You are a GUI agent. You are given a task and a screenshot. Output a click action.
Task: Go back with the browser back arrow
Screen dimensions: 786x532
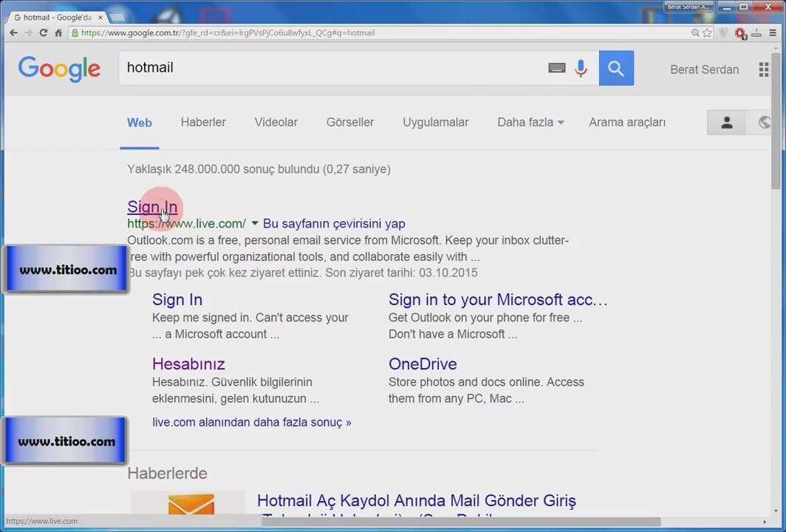[13, 33]
